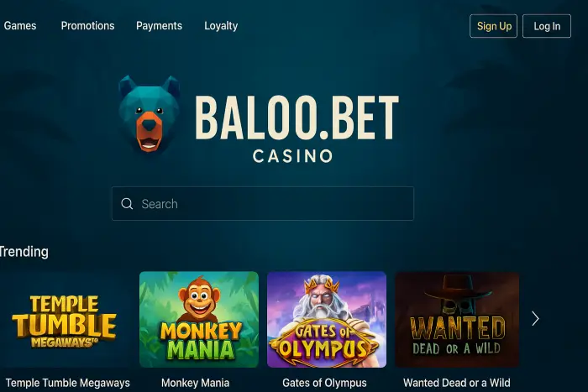
Task: Click the next arrow in Trending carousel
Action: click(535, 319)
